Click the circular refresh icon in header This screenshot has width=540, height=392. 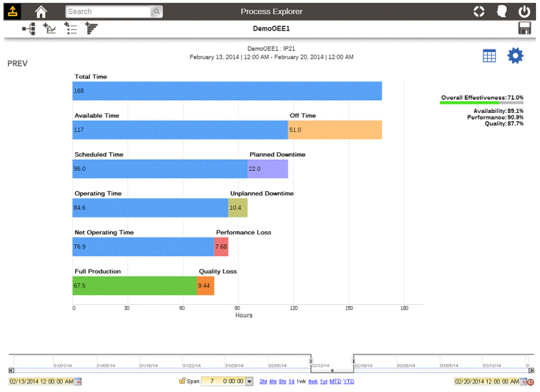coord(478,11)
